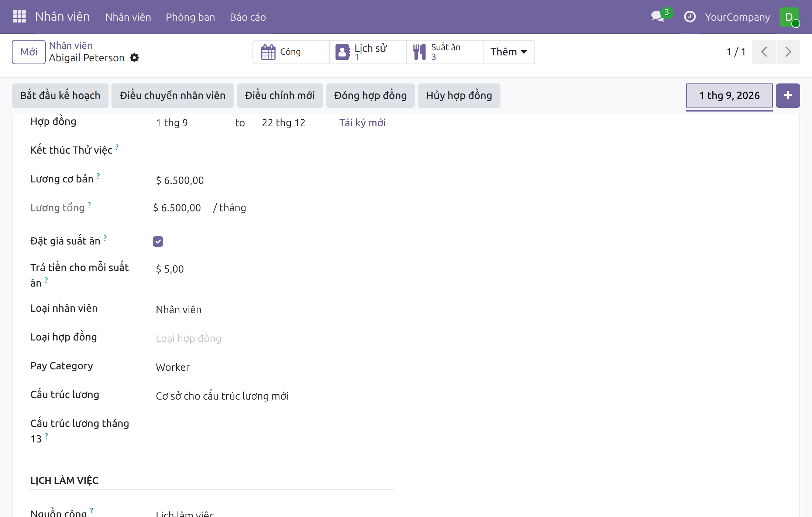Screen dimensions: 812x517
Task: Open the Phòng ban menu
Action: point(190,17)
